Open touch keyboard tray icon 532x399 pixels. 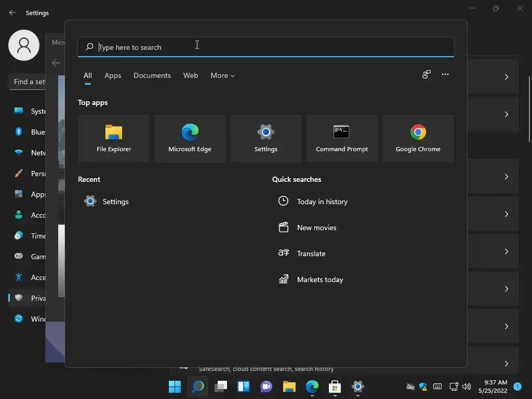tap(437, 387)
